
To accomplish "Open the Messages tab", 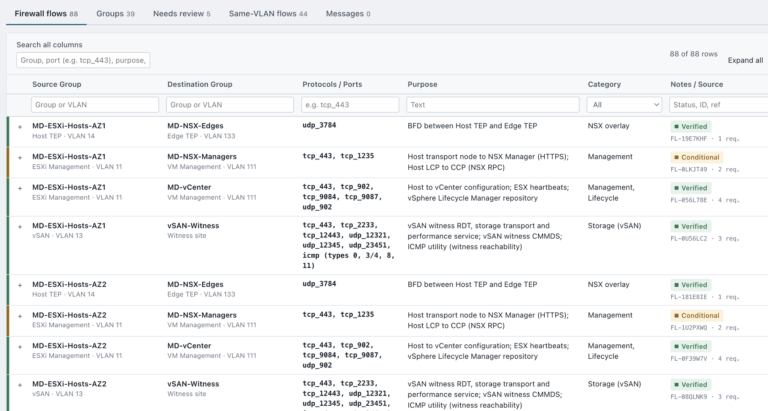I will tap(348, 14).
